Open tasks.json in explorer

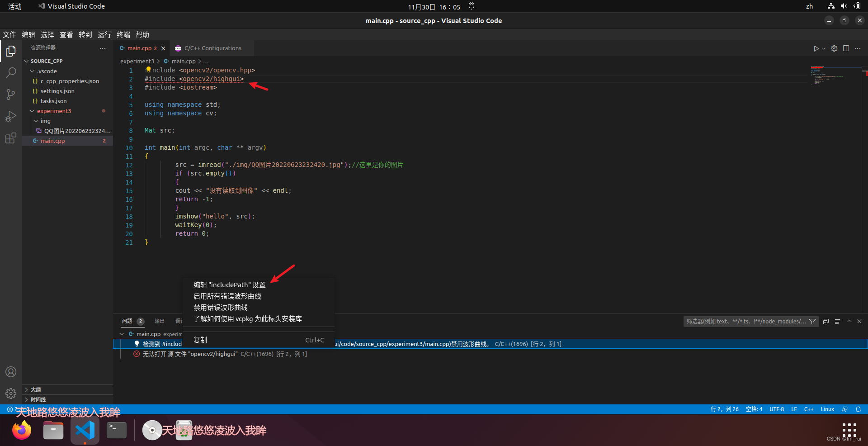click(x=67, y=101)
